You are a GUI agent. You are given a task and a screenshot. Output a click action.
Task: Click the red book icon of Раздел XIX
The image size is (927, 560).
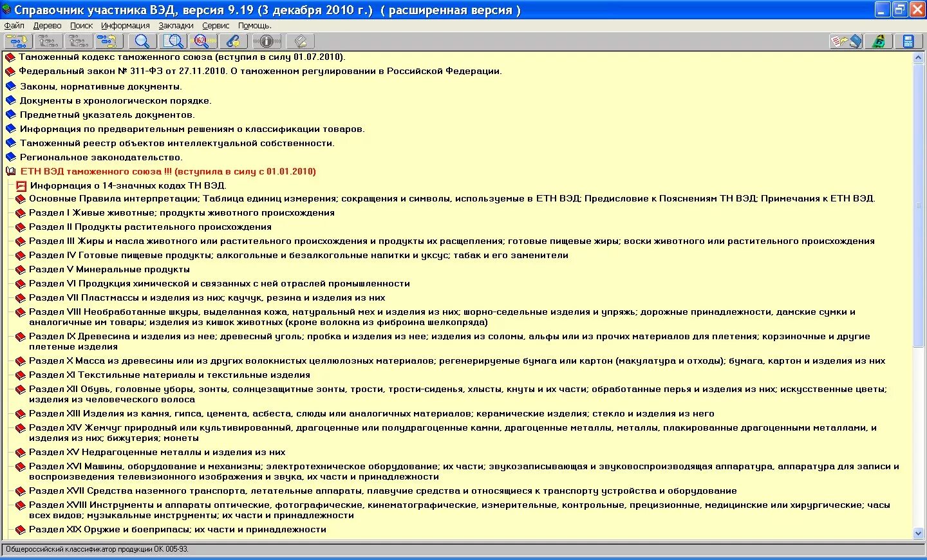(x=21, y=530)
